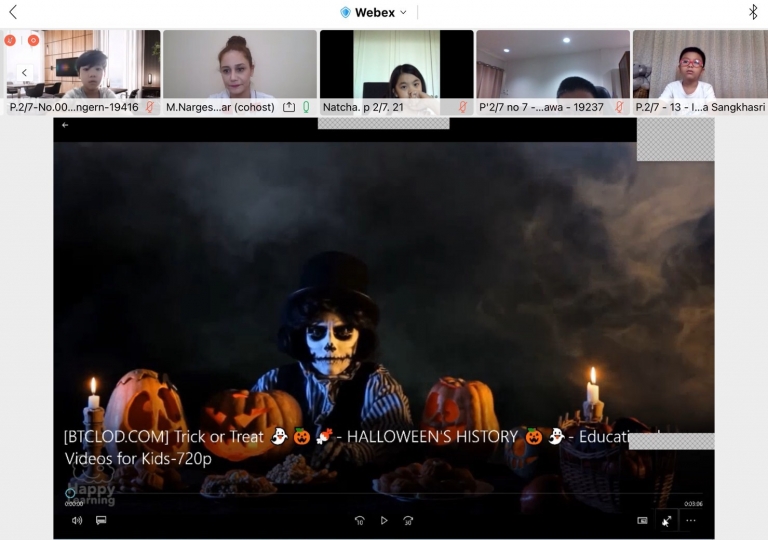This screenshot has height=540, width=768.
Task: Click the name label 'M.Narges...ar (cohost)'
Action: pos(220,107)
